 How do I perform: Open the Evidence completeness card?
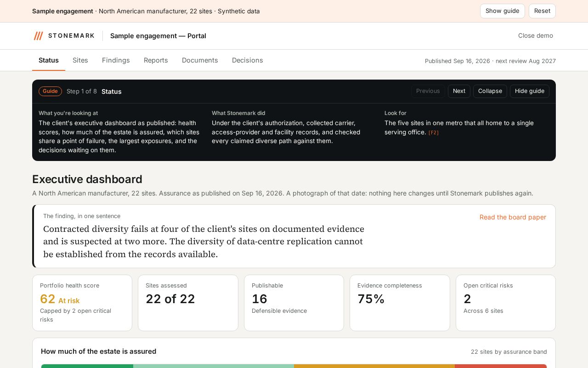[400, 303]
